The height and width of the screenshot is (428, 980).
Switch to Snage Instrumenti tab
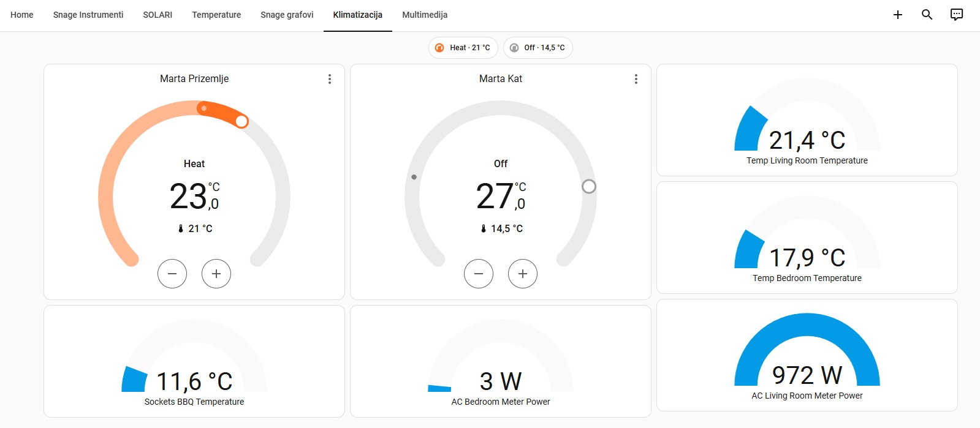click(x=88, y=15)
